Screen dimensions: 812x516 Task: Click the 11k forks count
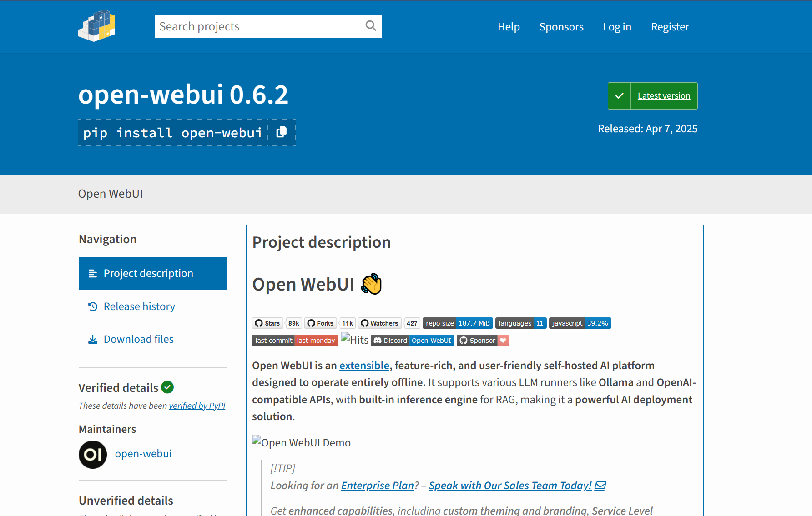(348, 323)
